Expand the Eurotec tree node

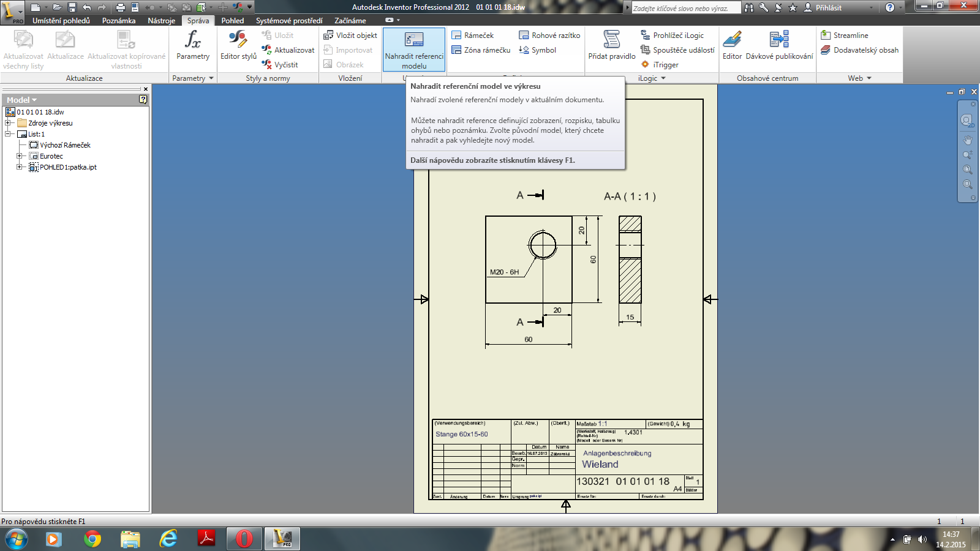point(20,156)
